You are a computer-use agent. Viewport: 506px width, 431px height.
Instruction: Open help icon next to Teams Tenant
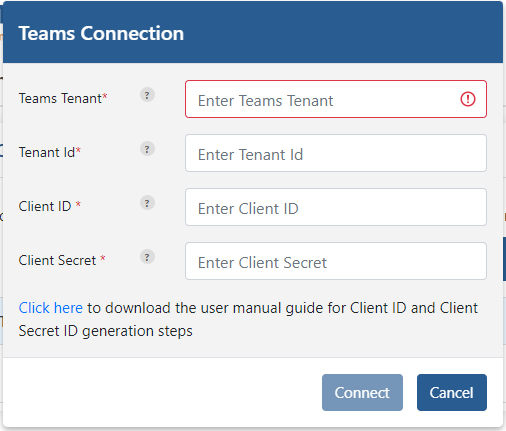click(147, 95)
